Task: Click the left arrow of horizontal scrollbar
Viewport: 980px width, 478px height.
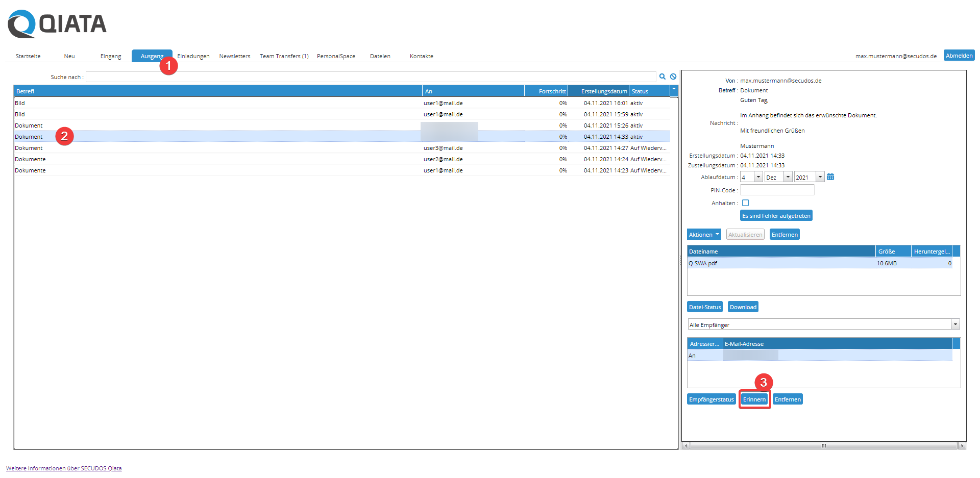Action: click(685, 446)
